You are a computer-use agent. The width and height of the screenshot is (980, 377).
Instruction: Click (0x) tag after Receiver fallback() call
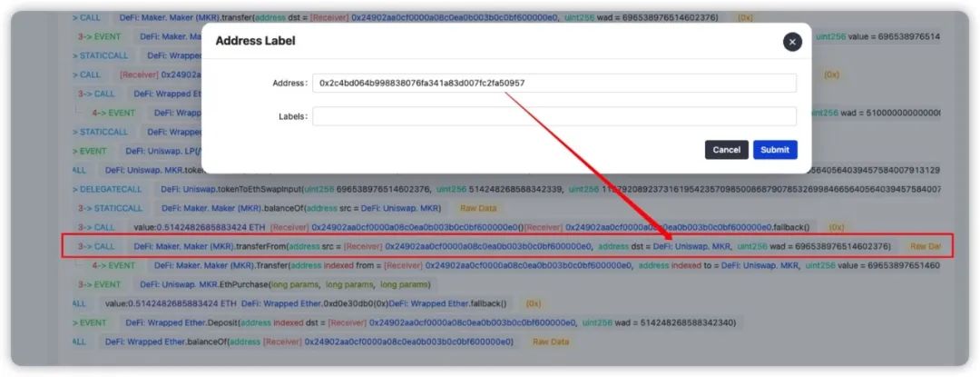point(837,228)
